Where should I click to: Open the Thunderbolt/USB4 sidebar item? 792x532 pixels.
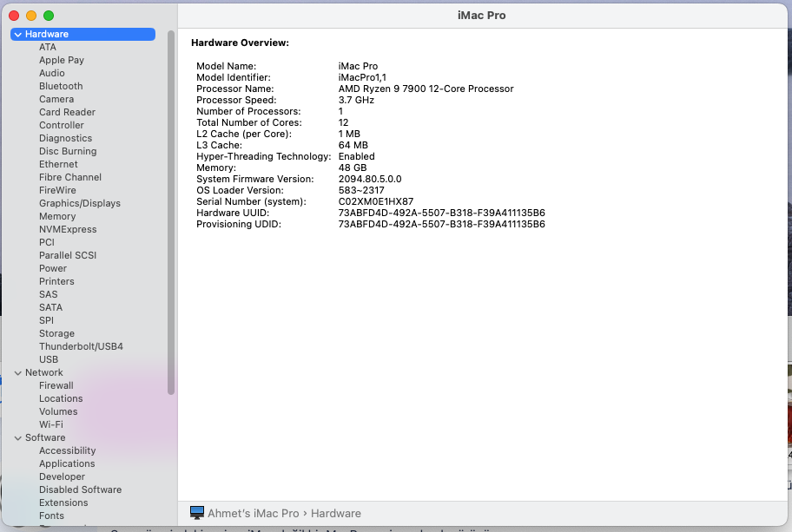pos(82,347)
